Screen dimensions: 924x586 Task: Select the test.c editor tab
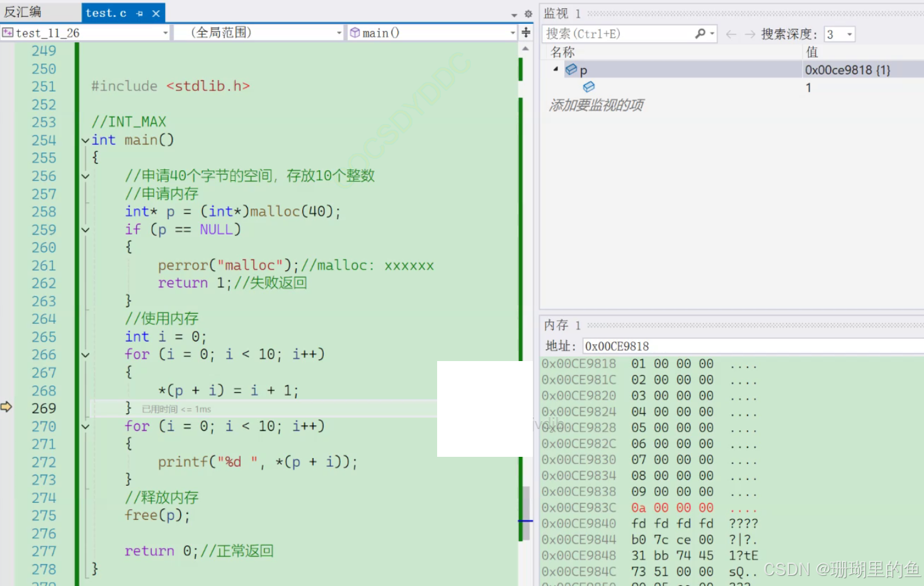click(106, 13)
